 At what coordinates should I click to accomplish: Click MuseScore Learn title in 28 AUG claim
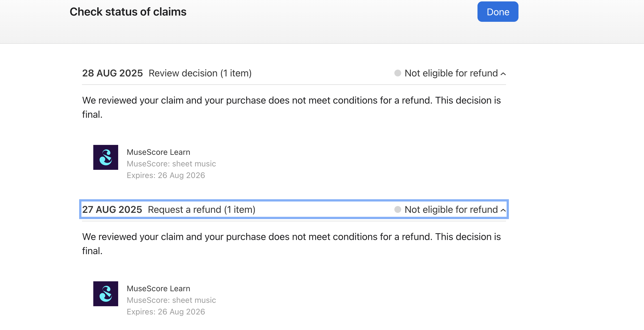pos(158,152)
